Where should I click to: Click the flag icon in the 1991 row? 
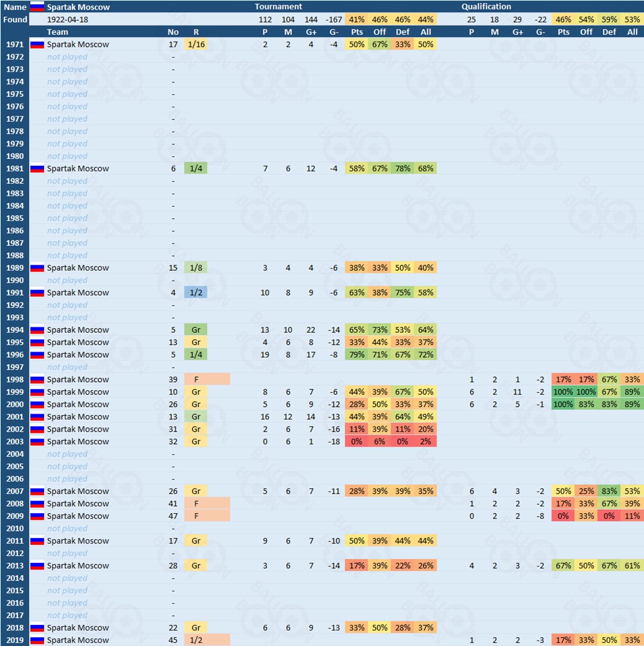click(x=37, y=293)
